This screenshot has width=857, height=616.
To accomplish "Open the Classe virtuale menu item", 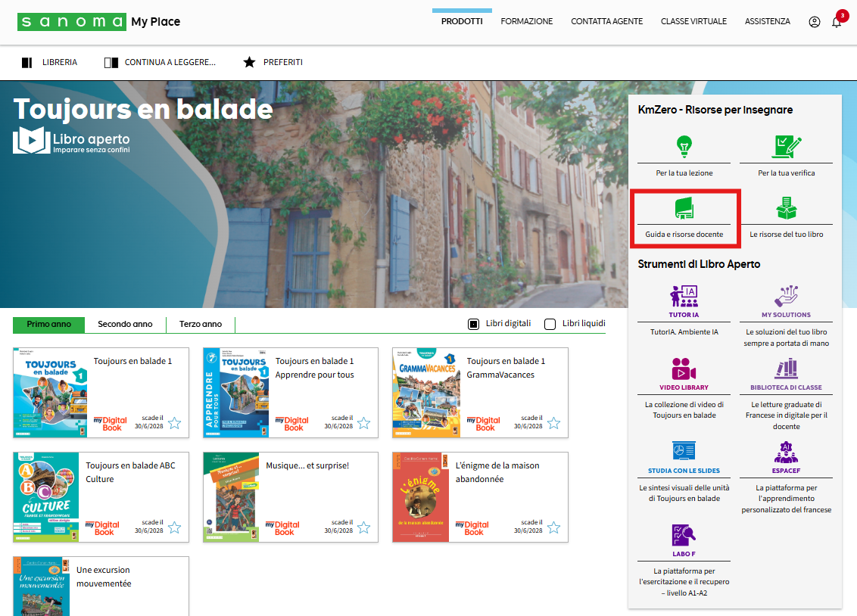I will pyautogui.click(x=693, y=21).
